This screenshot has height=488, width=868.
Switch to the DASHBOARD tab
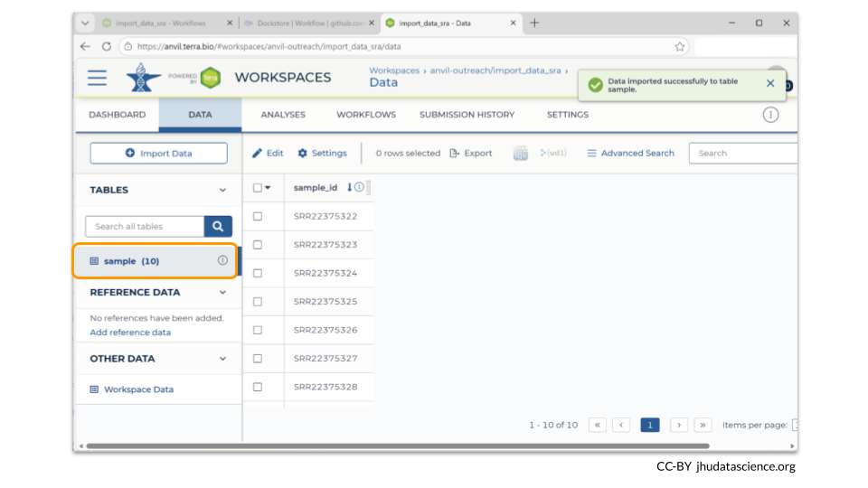point(118,115)
